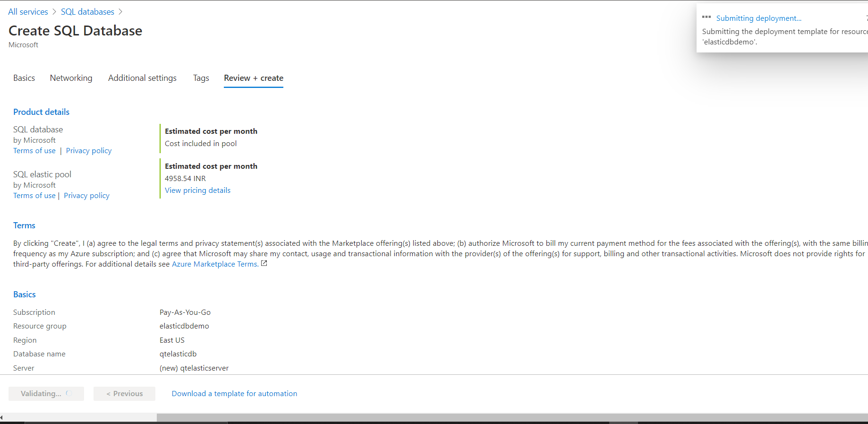
Task: Click the Cost included in pool text
Action: coord(201,144)
